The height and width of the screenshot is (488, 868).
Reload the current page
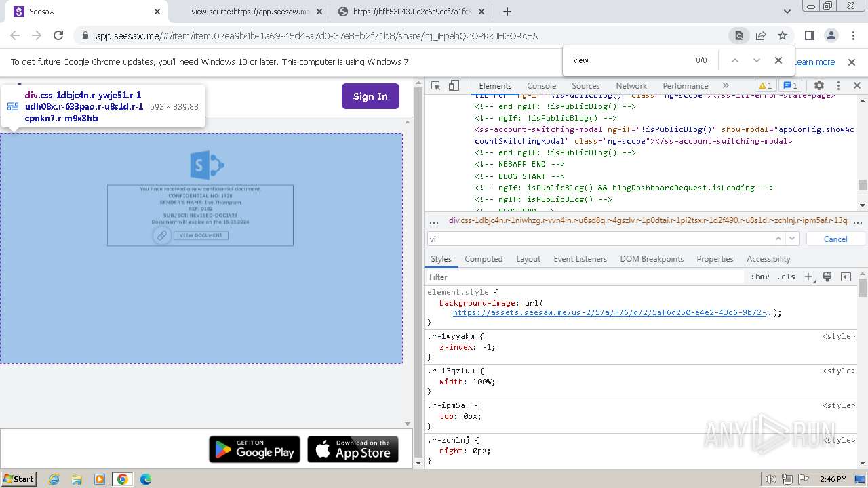click(x=58, y=36)
